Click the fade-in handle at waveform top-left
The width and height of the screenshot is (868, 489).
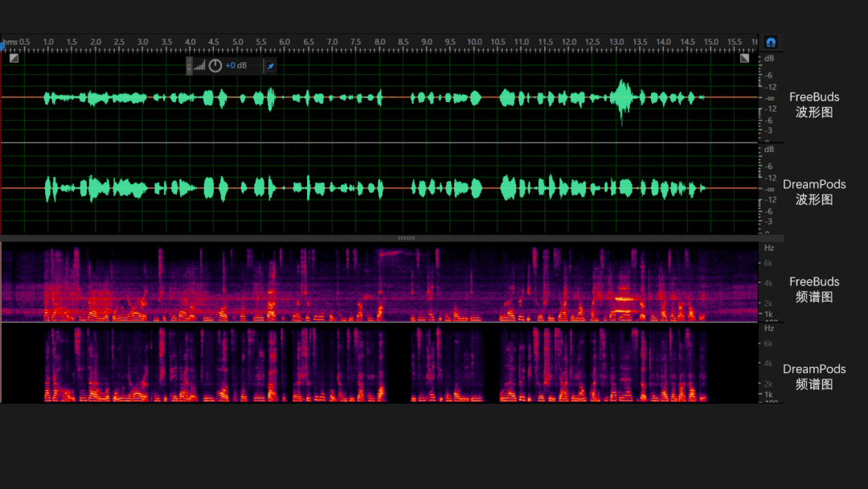click(x=14, y=58)
